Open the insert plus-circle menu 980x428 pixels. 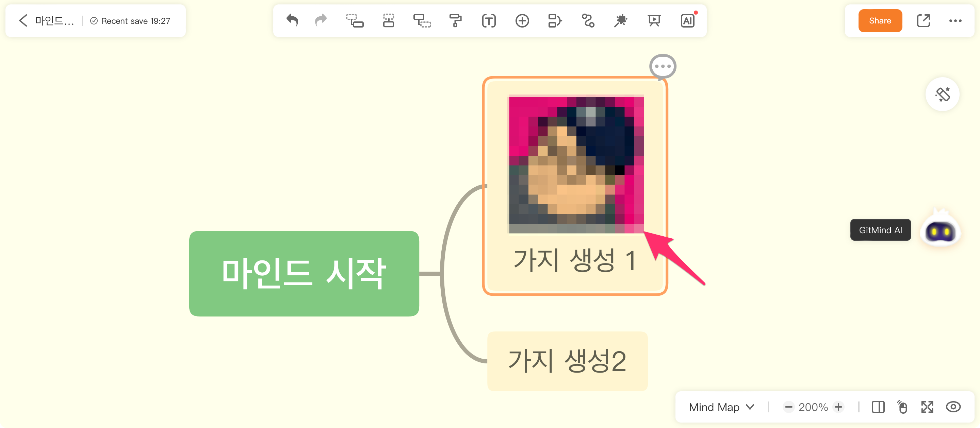(x=522, y=20)
